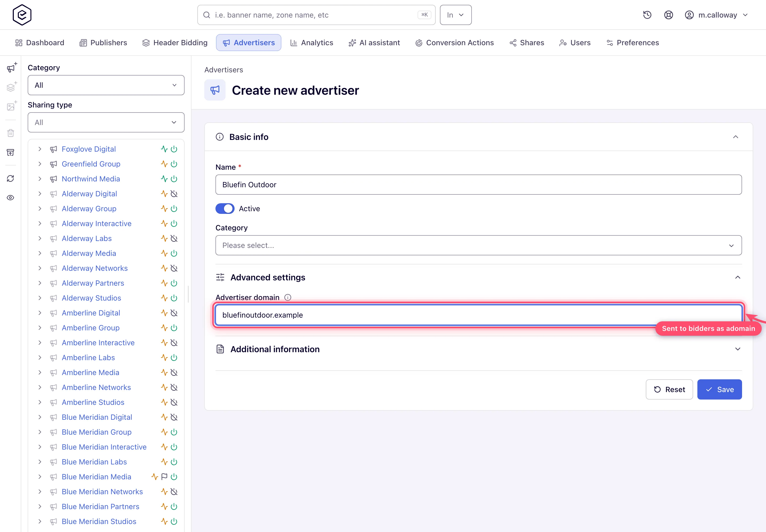Click the refresh sidebar icon
Viewport: 766px width, 532px height.
pos(11,178)
